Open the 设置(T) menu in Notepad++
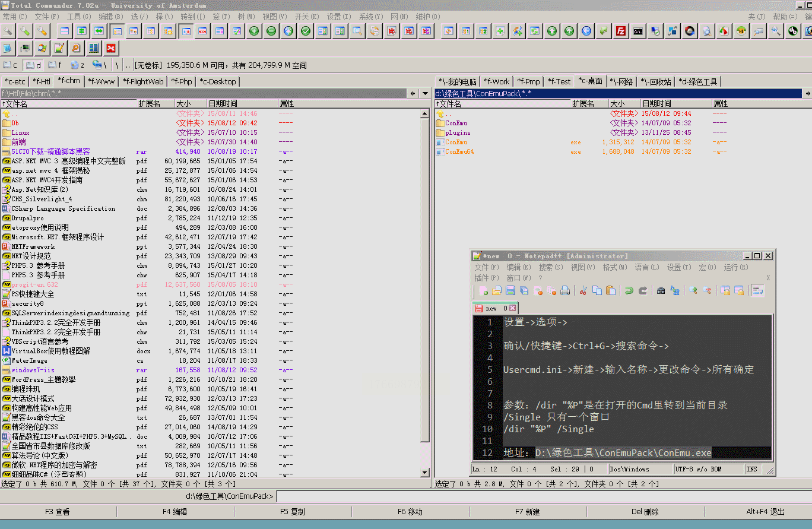 678,267
